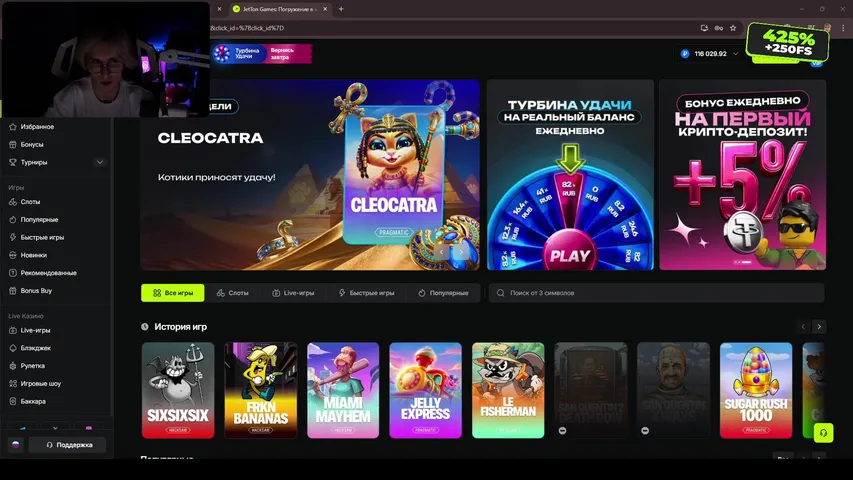Launch the SIXSIXSIX game thumbnail
This screenshot has height=480, width=853.
pos(178,390)
